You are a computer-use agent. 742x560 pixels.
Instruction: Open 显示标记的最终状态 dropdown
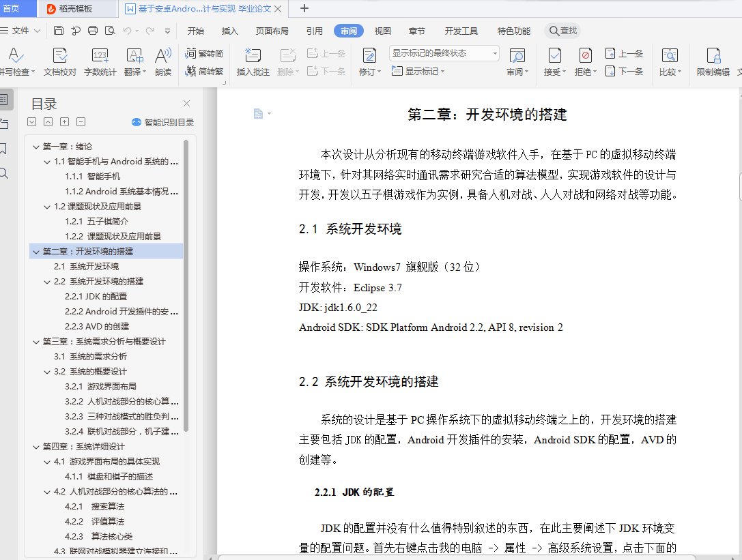tap(444, 53)
